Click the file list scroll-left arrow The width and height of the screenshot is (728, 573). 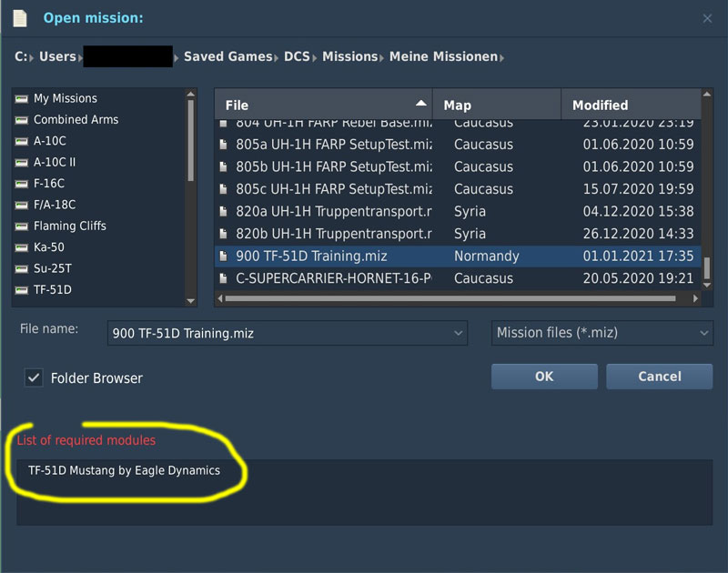tap(220, 298)
